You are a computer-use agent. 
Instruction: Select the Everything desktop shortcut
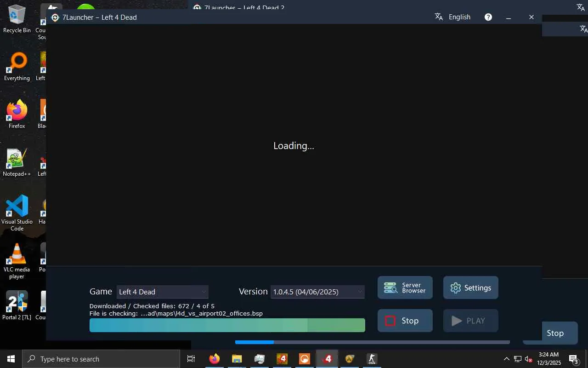pos(17,67)
